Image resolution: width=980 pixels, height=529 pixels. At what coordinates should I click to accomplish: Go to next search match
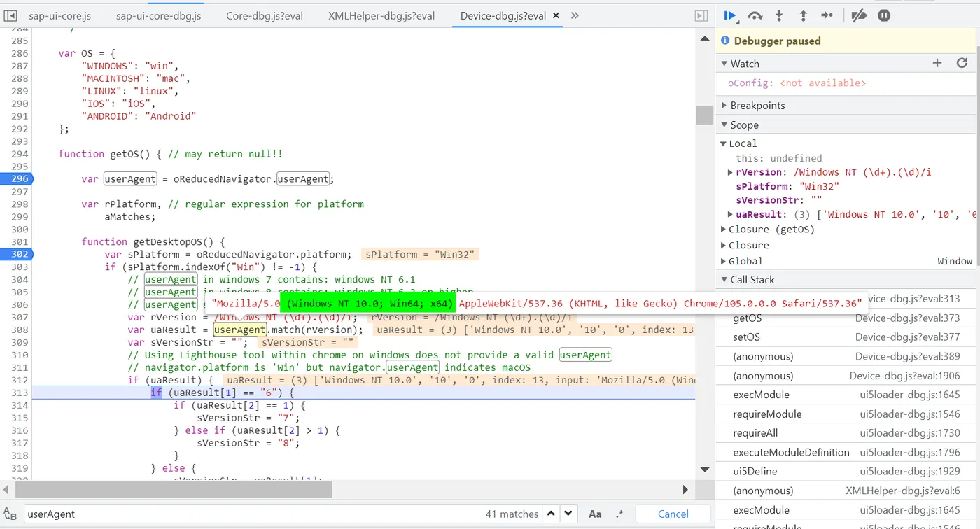point(568,514)
